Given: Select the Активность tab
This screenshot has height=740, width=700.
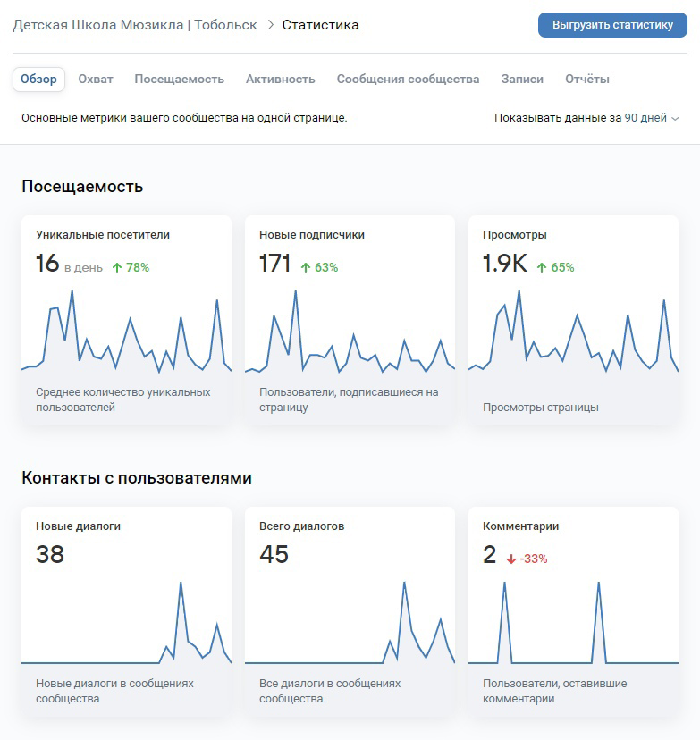Looking at the screenshot, I should (x=281, y=79).
